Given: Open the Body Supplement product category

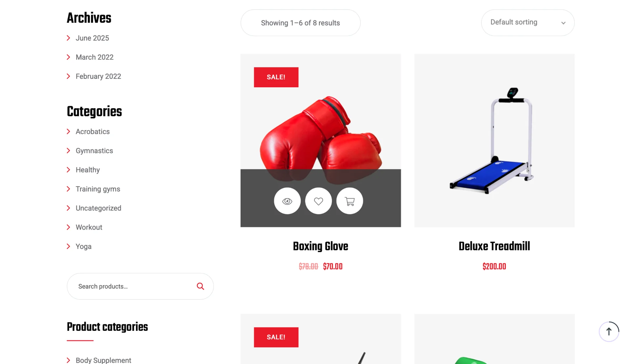Looking at the screenshot, I should 103,360.
